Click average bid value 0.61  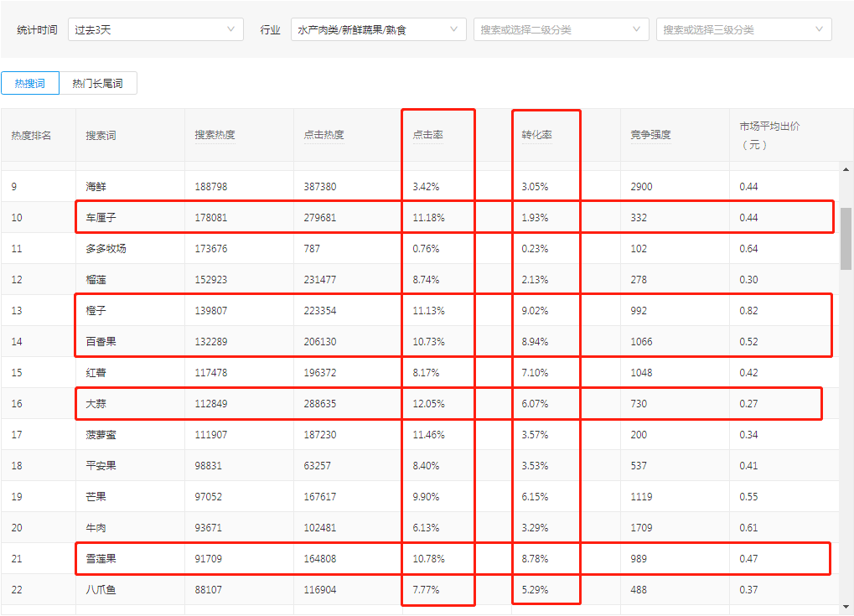(x=748, y=528)
